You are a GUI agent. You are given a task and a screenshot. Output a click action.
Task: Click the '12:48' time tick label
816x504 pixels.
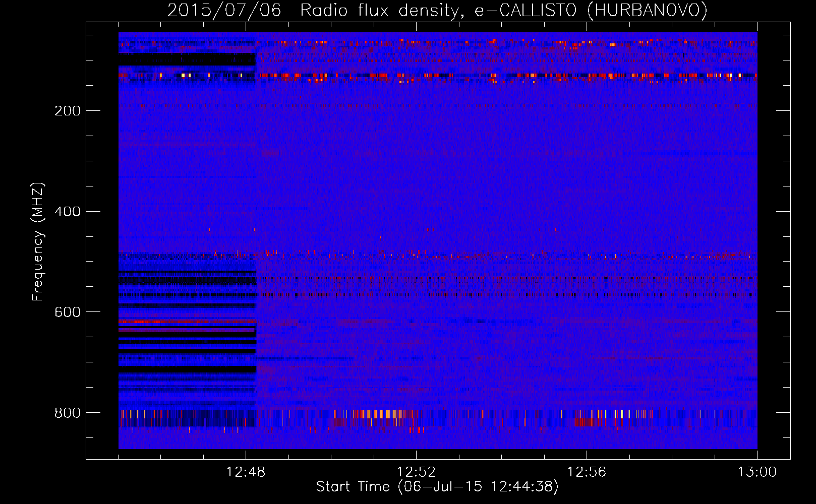pyautogui.click(x=246, y=472)
